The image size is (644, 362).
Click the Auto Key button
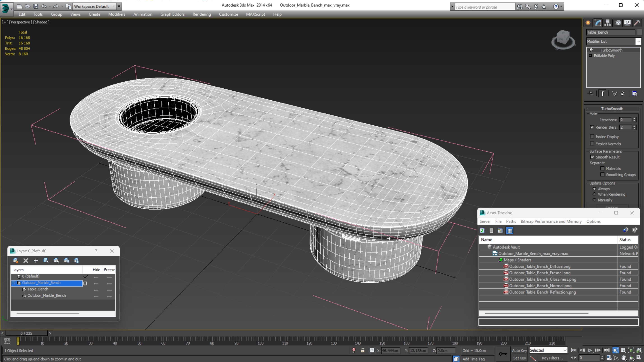tap(519, 350)
